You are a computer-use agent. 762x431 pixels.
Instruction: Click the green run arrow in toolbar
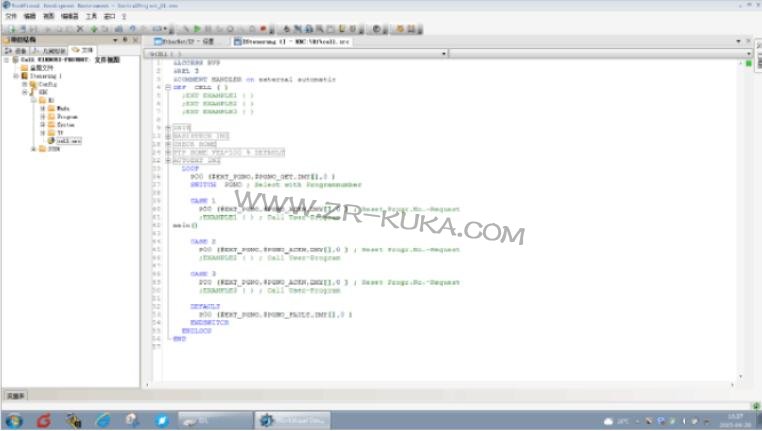click(x=195, y=29)
